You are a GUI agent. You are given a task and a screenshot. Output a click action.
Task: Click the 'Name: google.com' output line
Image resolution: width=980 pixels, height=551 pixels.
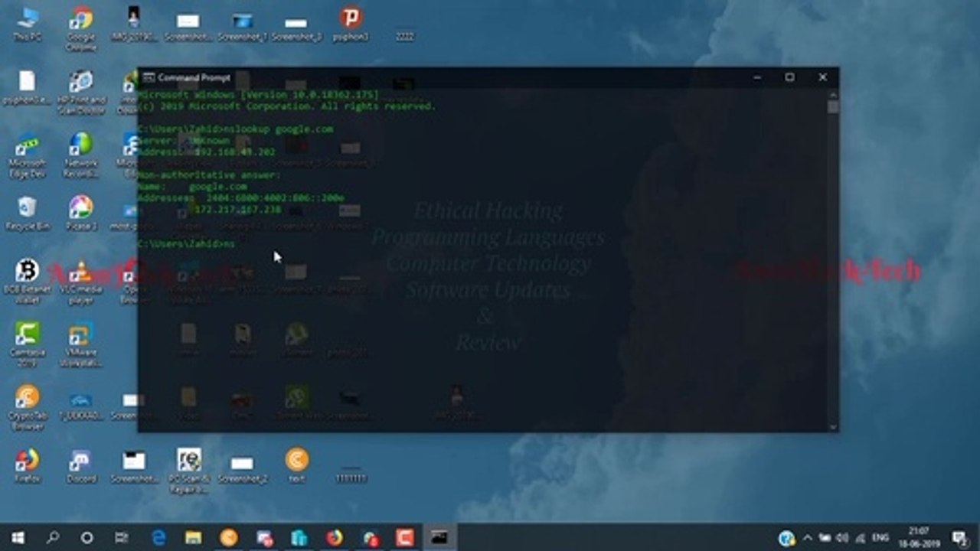(x=192, y=187)
